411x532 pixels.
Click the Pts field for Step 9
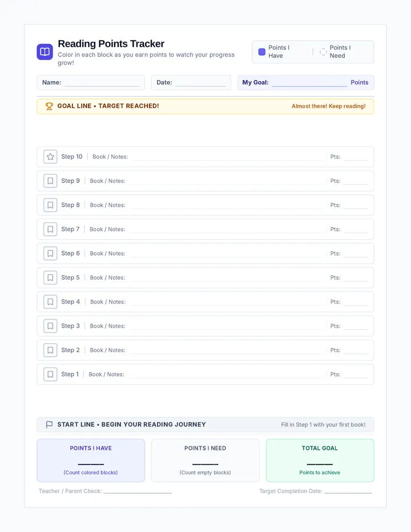356,181
